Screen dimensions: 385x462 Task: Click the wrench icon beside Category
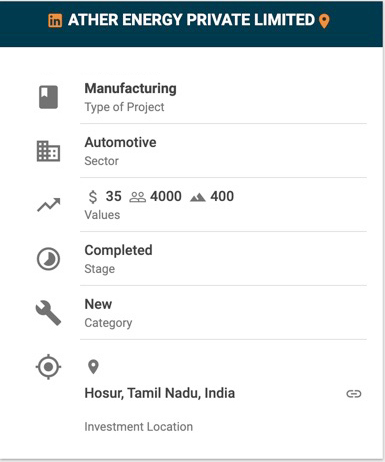pos(48,313)
